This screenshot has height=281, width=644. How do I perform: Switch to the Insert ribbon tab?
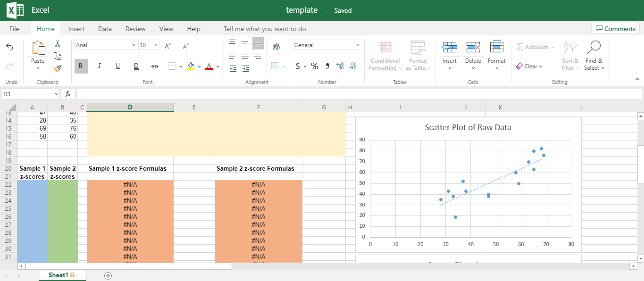(76, 29)
